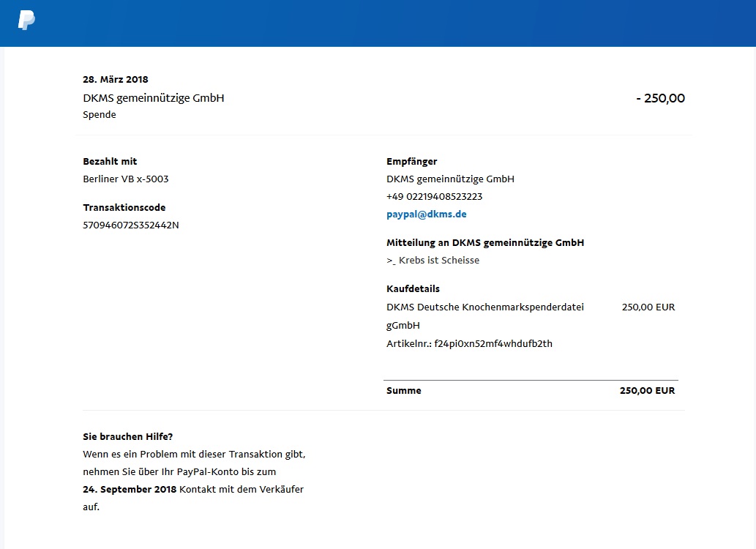Image resolution: width=756 pixels, height=549 pixels.
Task: Click the DKMS gemeinnützige GmbH transaction title
Action: click(153, 98)
